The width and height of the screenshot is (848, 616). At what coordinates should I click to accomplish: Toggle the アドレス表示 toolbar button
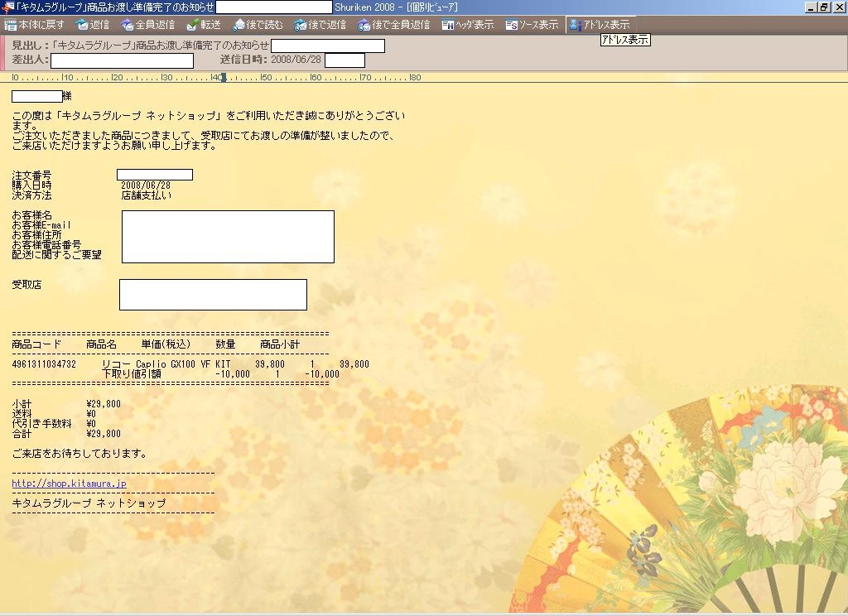[600, 25]
